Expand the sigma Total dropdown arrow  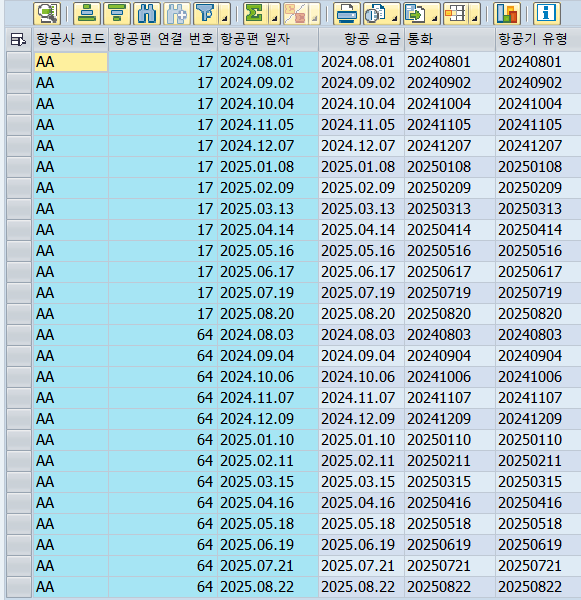(274, 13)
